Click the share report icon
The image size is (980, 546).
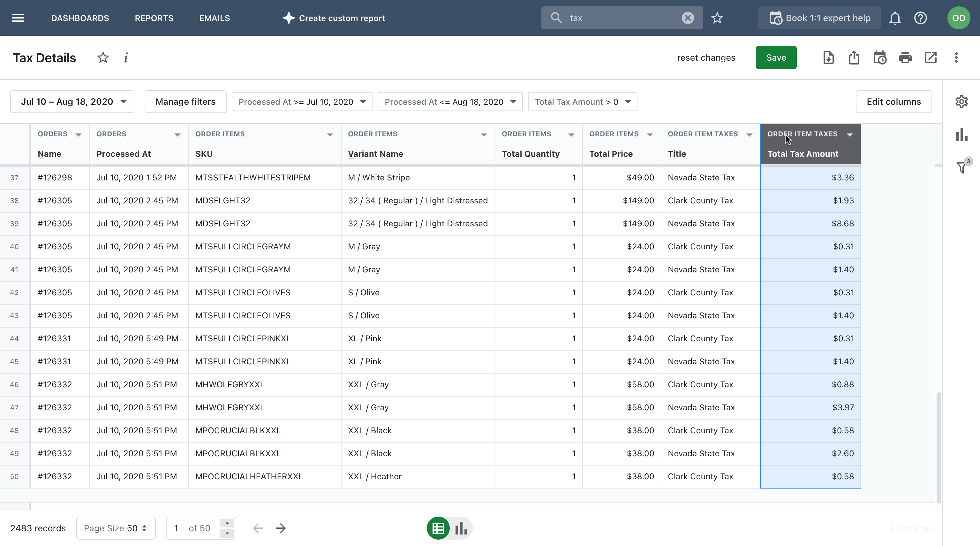coord(854,57)
